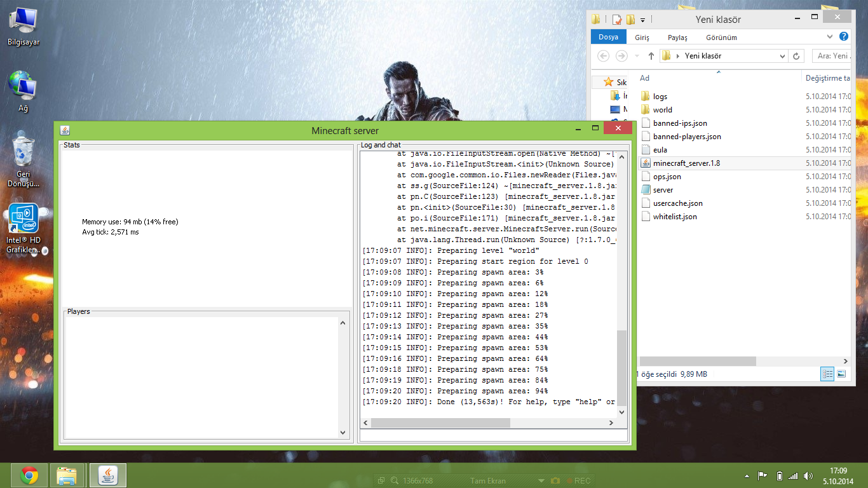Select the Ağ network desktop icon
Screen dimensions: 868x488
tap(24, 91)
